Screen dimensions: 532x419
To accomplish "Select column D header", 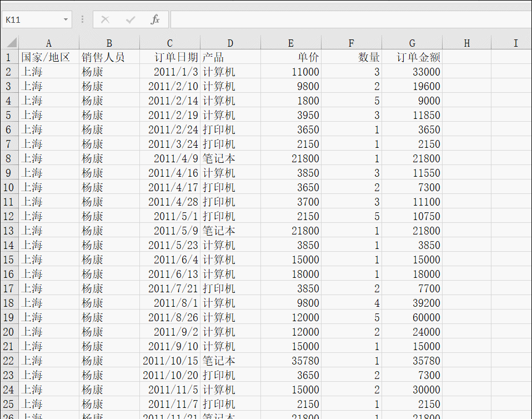I will 230,43.
